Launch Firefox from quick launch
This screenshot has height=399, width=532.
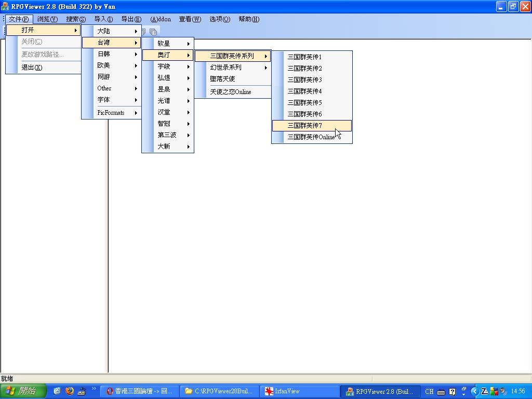[x=70, y=391]
